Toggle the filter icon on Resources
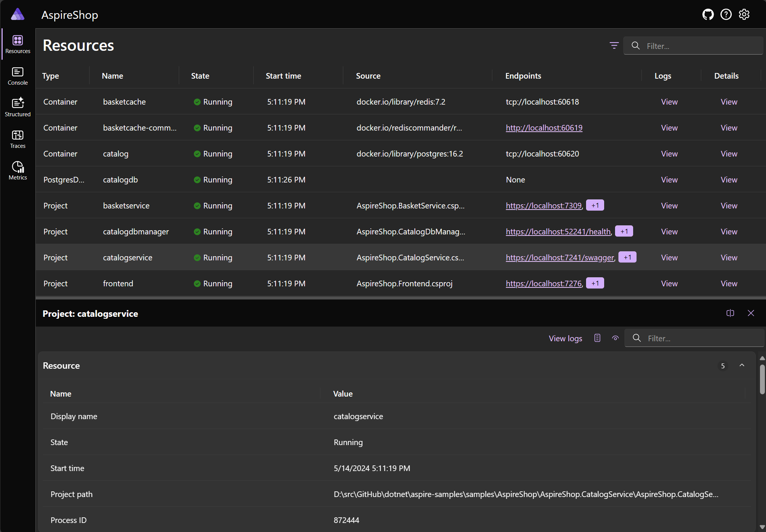Screen dimensions: 766x532 pos(614,46)
